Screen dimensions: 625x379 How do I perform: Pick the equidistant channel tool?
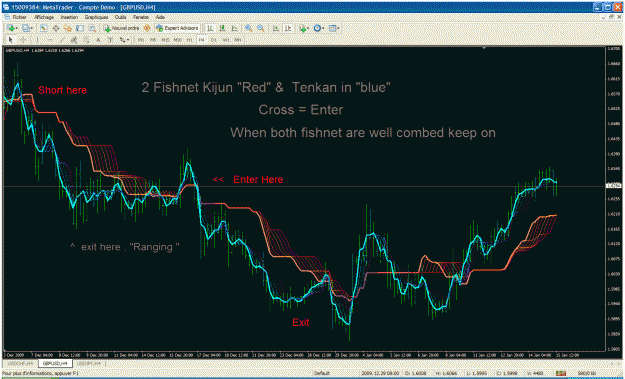pyautogui.click(x=74, y=40)
